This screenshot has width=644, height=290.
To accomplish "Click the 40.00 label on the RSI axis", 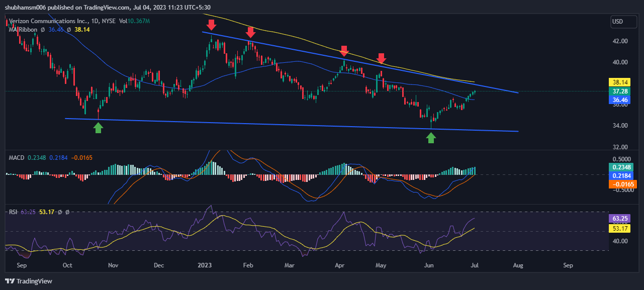I will click(x=620, y=241).
